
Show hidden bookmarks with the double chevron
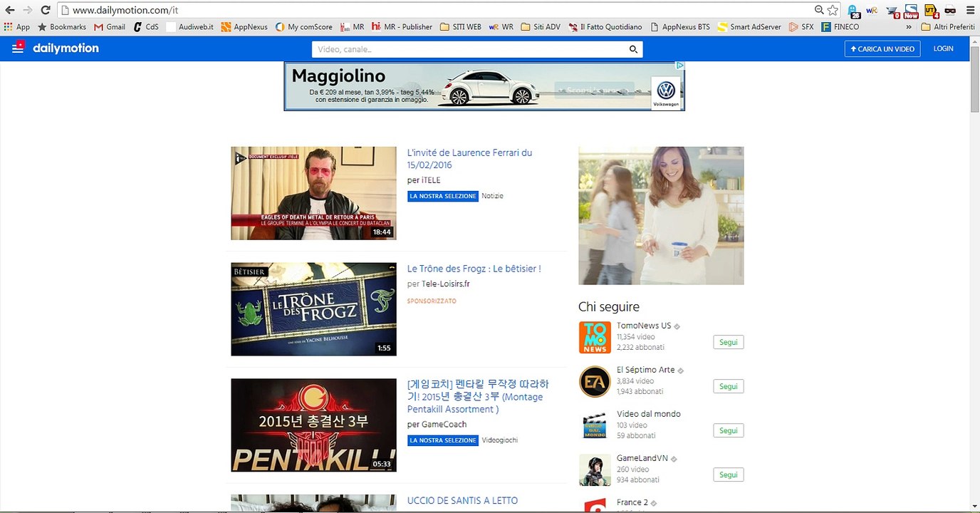(x=909, y=27)
